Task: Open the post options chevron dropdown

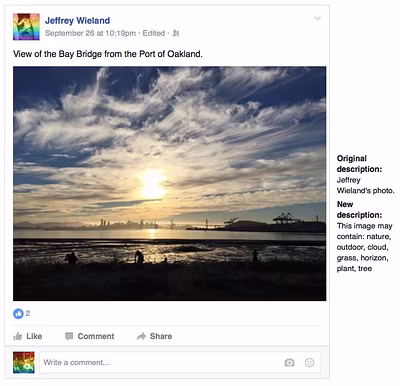Action: [317, 18]
